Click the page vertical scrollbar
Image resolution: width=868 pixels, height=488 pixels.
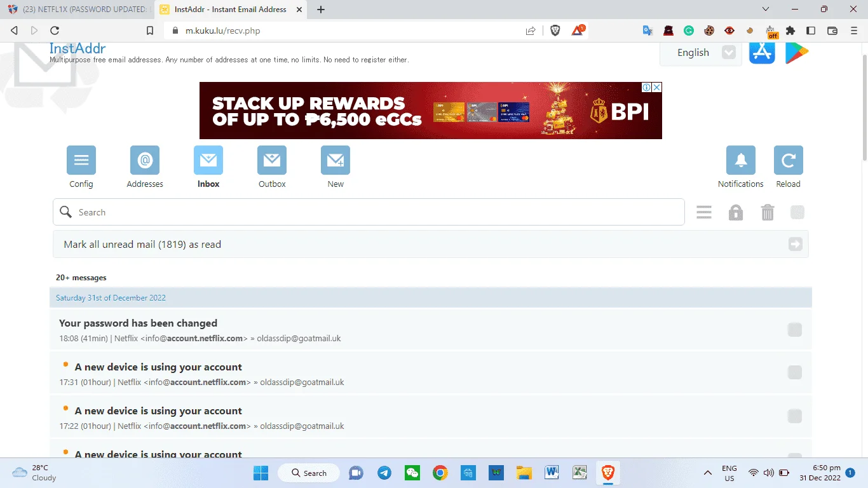click(864, 108)
